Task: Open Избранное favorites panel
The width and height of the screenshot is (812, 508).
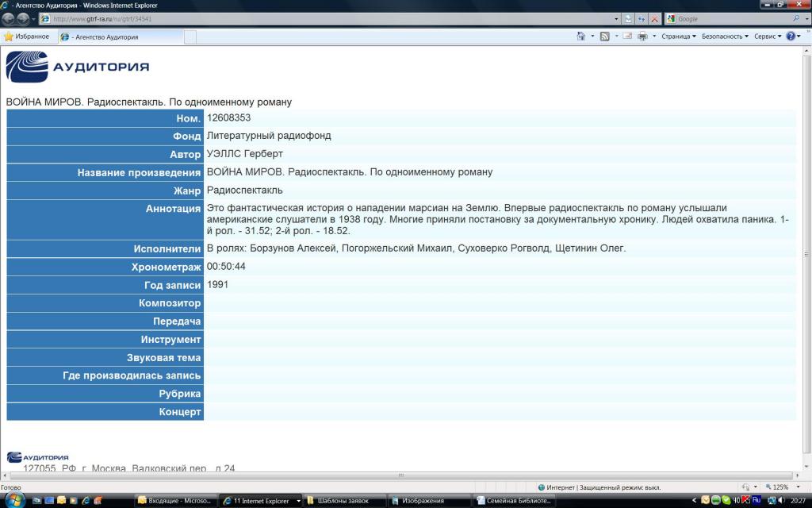Action: tap(27, 37)
